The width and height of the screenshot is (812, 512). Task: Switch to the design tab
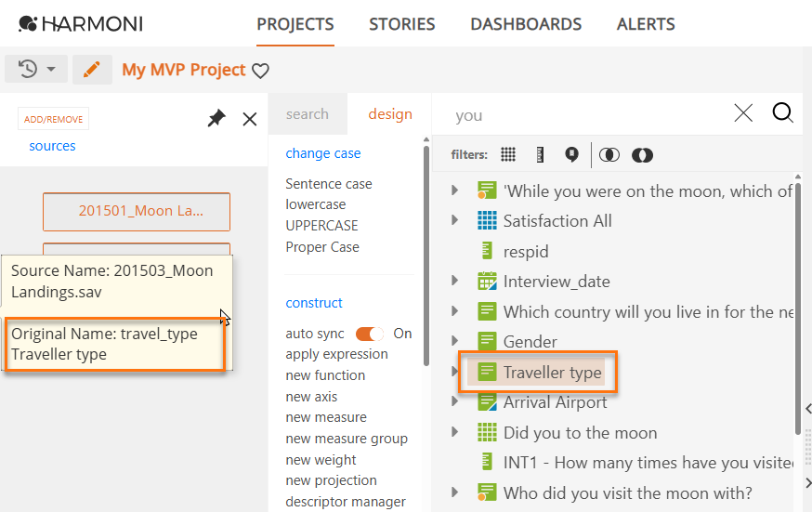390,114
